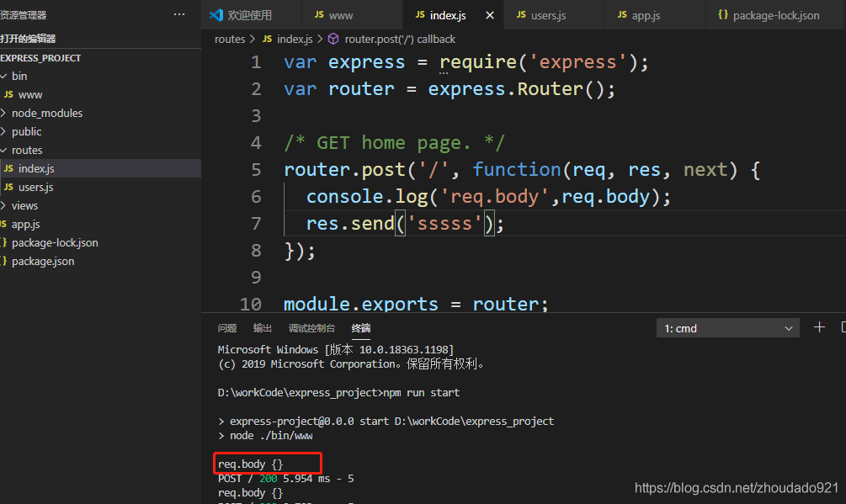Click line number 5 in the gutter

tap(256, 170)
